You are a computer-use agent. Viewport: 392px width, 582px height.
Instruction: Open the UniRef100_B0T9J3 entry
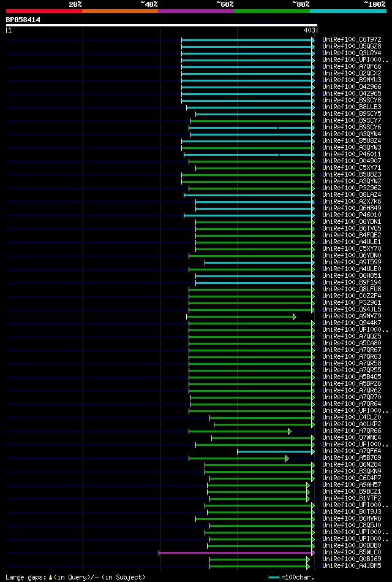click(352, 513)
